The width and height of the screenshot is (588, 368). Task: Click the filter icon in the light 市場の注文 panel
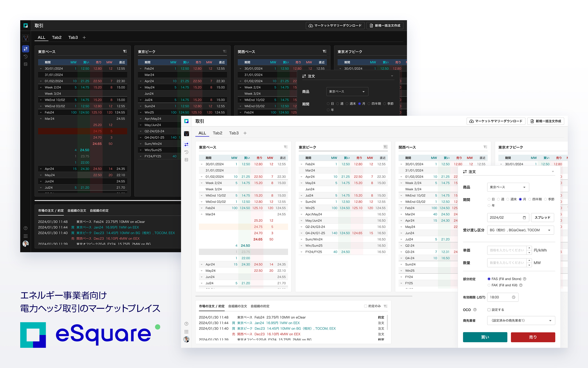[385, 306]
